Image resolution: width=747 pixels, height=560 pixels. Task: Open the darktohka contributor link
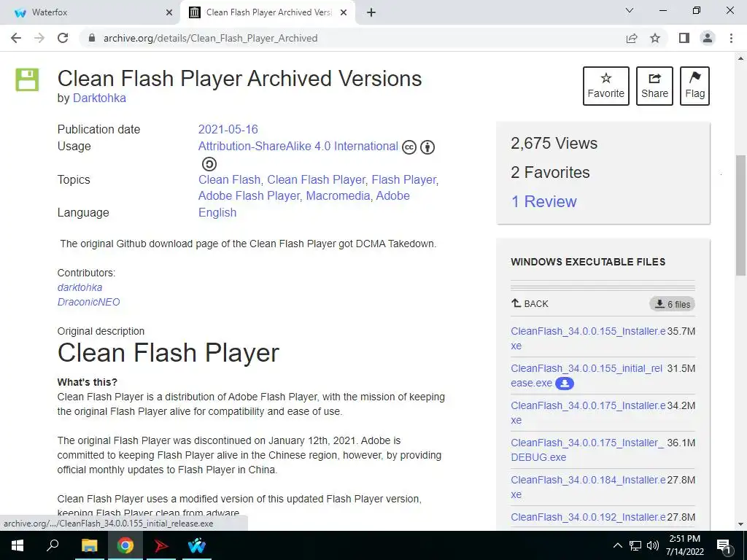80,287
